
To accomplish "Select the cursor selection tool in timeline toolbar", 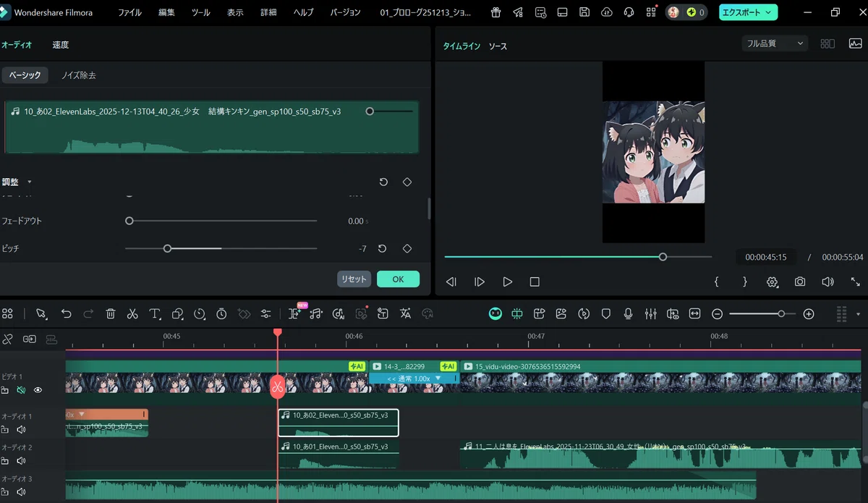I will click(41, 314).
